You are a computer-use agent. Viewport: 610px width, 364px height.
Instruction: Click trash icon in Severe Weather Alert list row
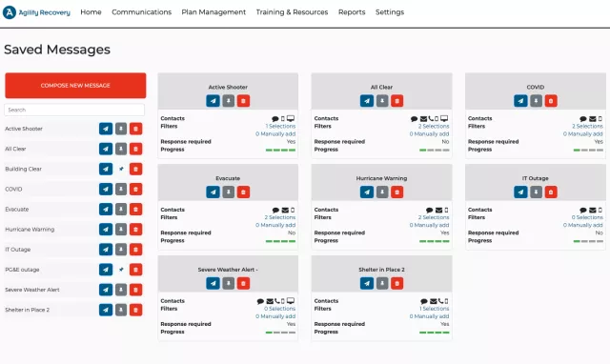(135, 290)
